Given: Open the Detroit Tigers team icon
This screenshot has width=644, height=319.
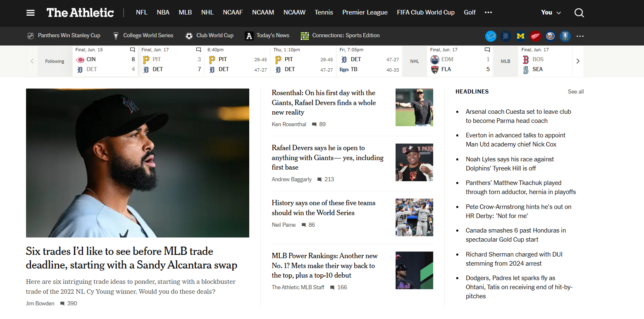Looking at the screenshot, I should point(506,36).
